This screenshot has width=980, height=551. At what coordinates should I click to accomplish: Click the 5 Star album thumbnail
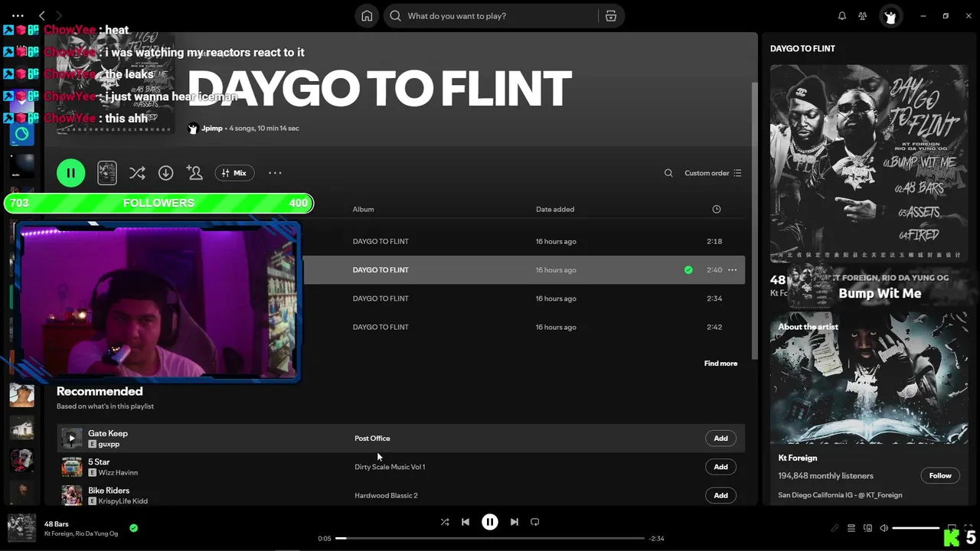pos(71,467)
